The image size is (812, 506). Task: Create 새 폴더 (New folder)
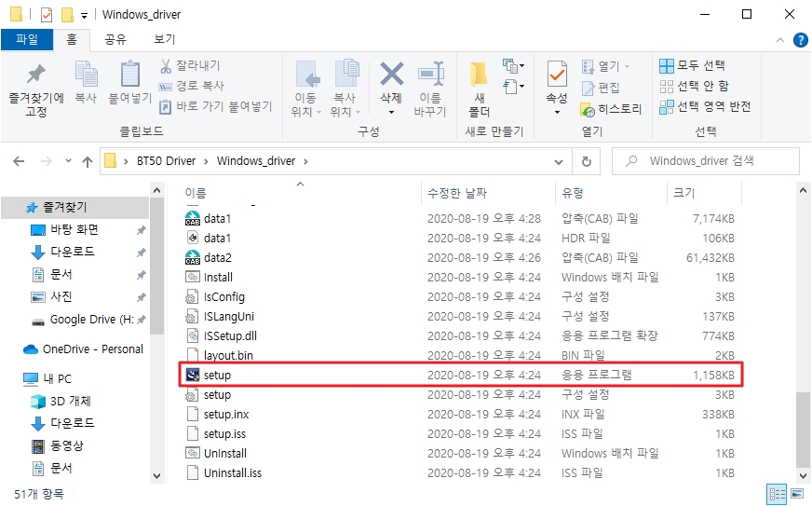click(x=479, y=89)
